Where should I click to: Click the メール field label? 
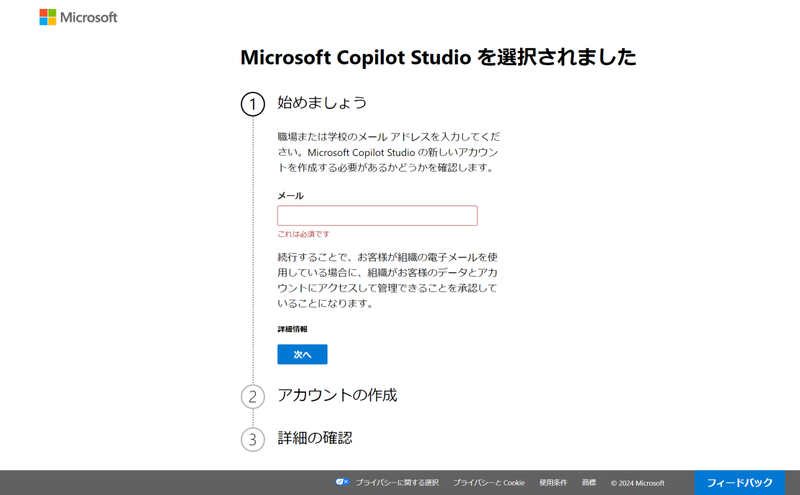pyautogui.click(x=290, y=196)
